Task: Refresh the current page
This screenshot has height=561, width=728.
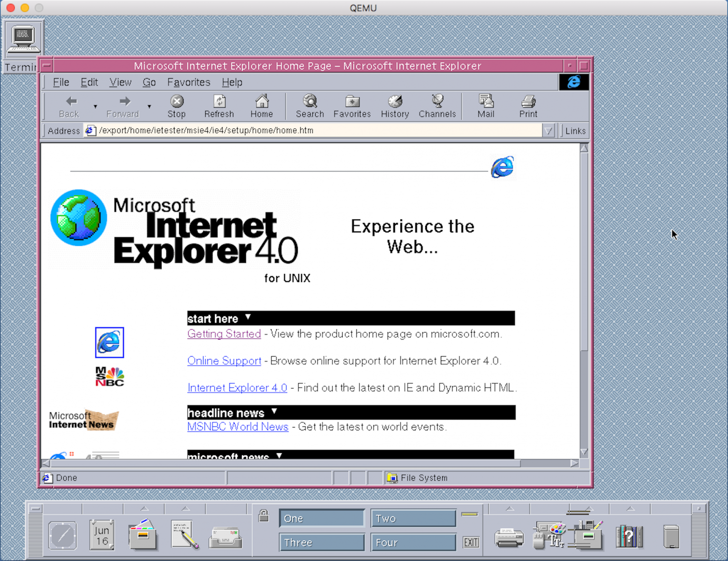Action: [x=219, y=107]
